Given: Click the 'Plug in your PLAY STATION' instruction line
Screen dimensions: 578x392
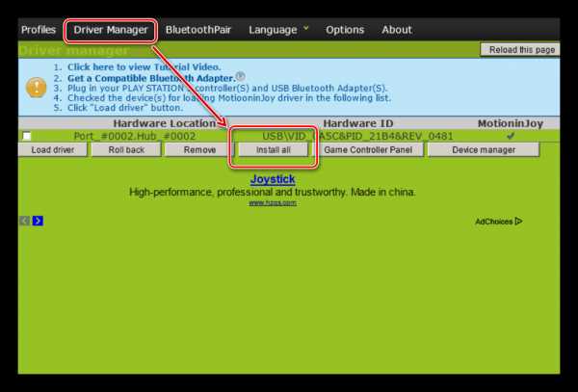Looking at the screenshot, I should coord(226,89).
